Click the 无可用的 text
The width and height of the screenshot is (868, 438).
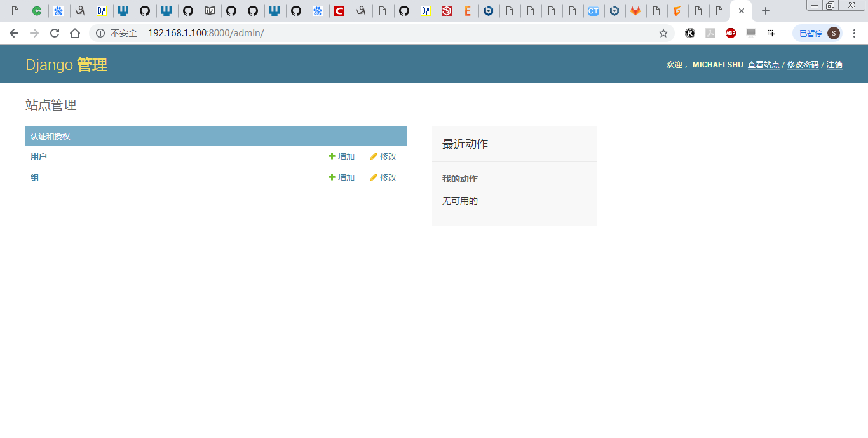(x=460, y=201)
